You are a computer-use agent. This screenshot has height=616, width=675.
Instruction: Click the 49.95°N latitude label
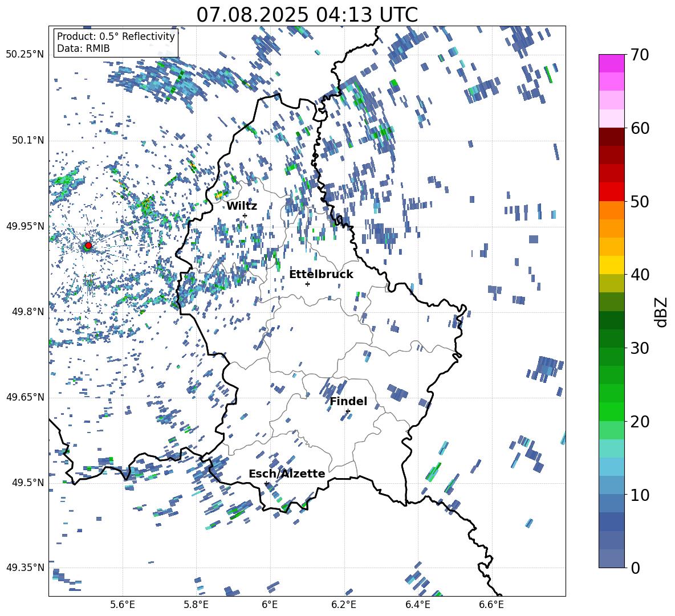click(25, 226)
